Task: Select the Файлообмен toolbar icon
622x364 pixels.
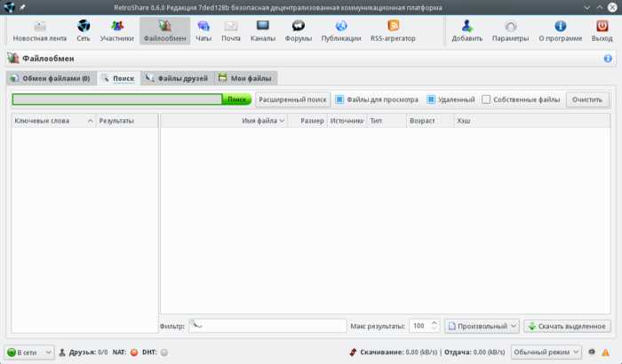Action: pyautogui.click(x=164, y=31)
